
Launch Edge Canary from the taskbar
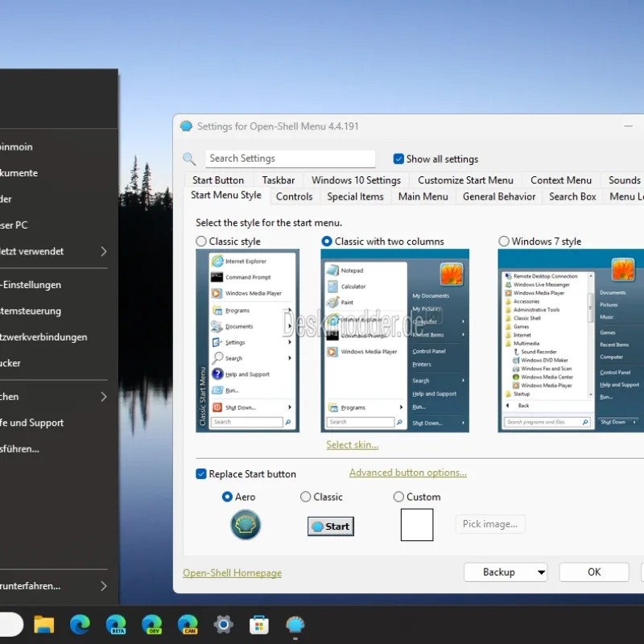click(188, 625)
